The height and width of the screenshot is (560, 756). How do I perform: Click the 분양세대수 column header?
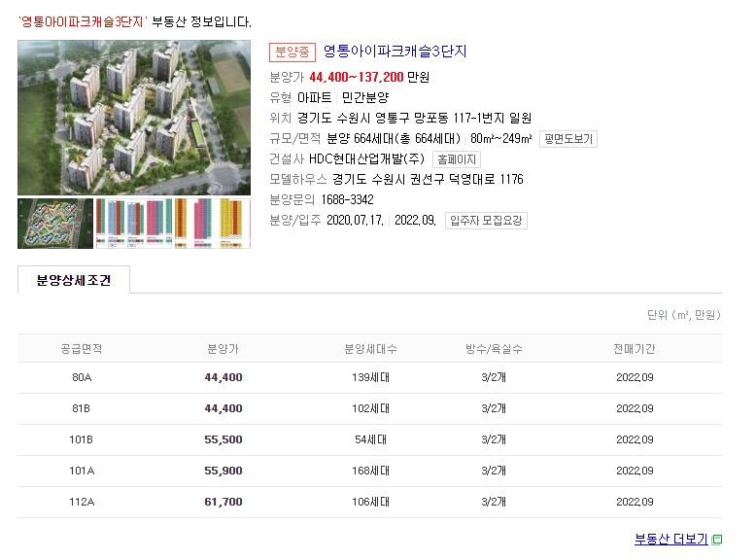click(x=370, y=349)
